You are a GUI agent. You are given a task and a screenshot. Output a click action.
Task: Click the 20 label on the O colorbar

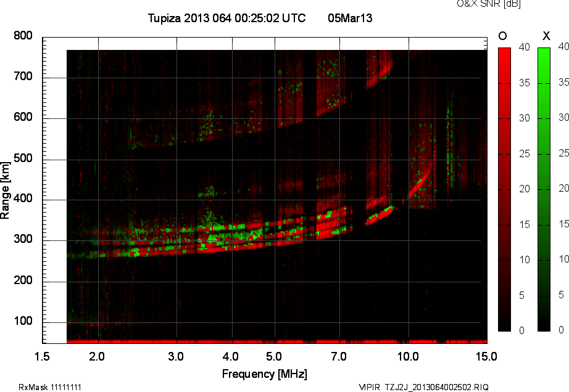click(x=525, y=189)
